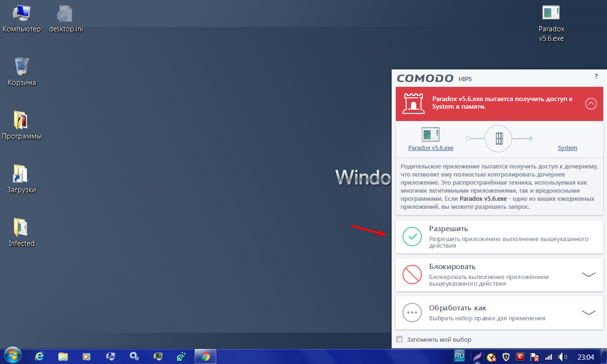Choose the Обработать как label
607x364 pixels.
tap(458, 308)
